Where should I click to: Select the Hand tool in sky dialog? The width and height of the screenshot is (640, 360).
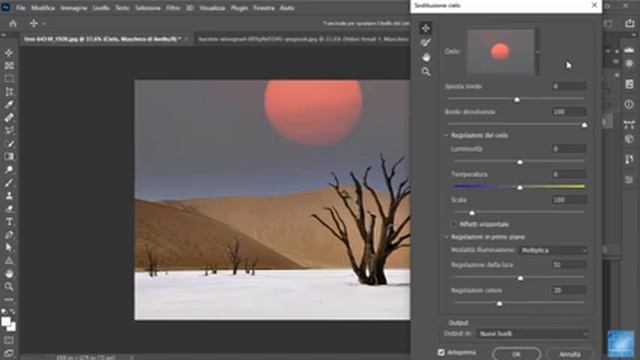pyautogui.click(x=426, y=57)
